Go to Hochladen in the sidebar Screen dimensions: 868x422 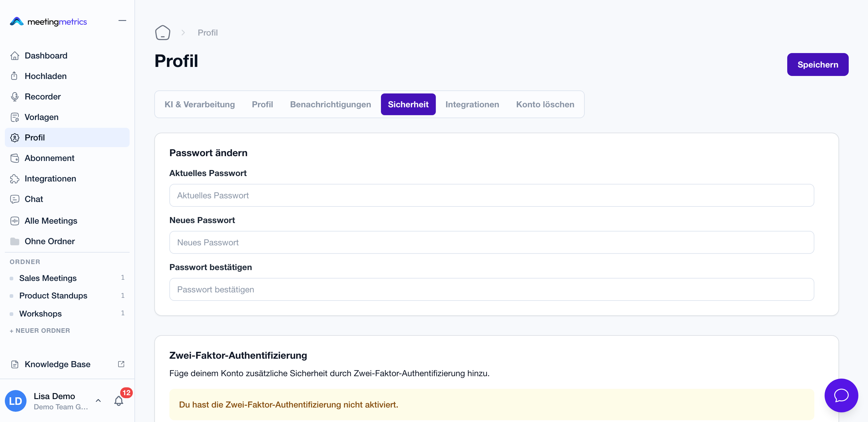tap(67, 76)
